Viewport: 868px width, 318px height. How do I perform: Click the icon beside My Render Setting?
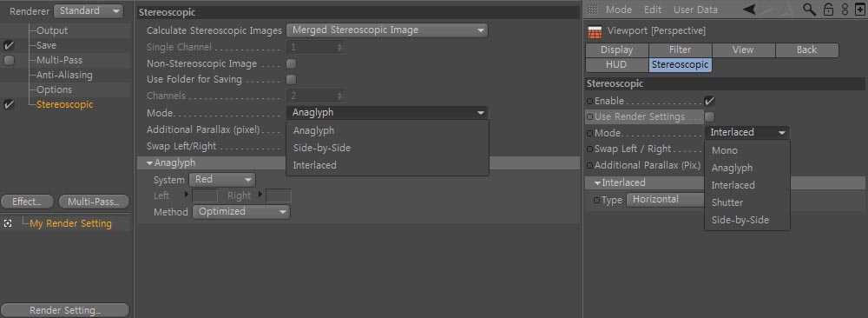(8, 223)
